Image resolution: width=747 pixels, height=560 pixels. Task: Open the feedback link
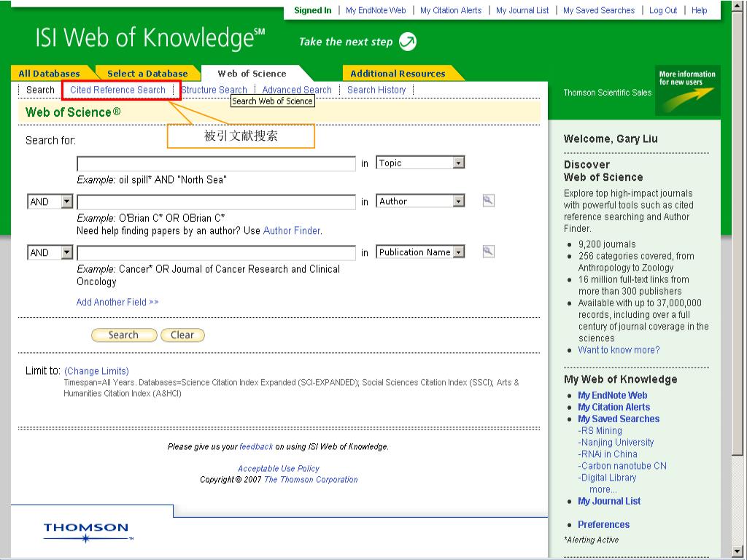coord(256,447)
